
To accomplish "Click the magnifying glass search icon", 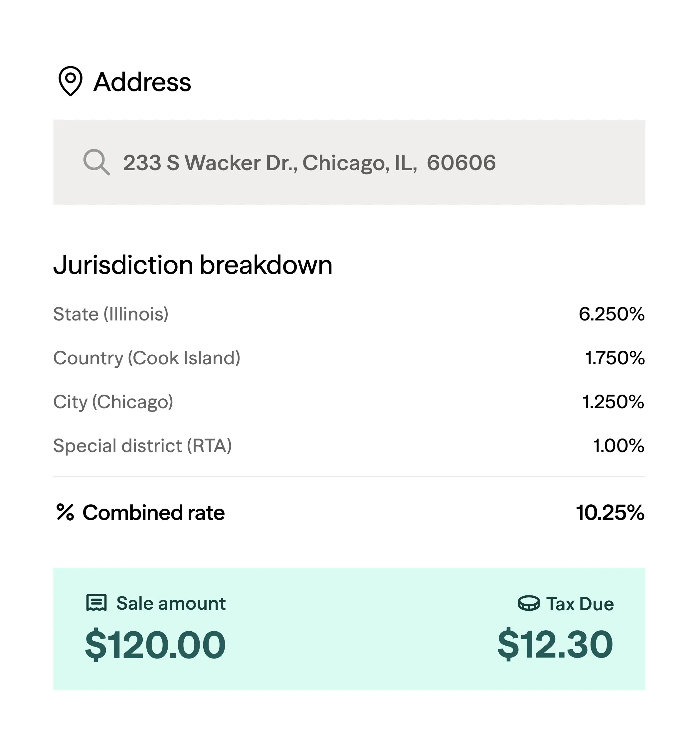I will [x=96, y=162].
